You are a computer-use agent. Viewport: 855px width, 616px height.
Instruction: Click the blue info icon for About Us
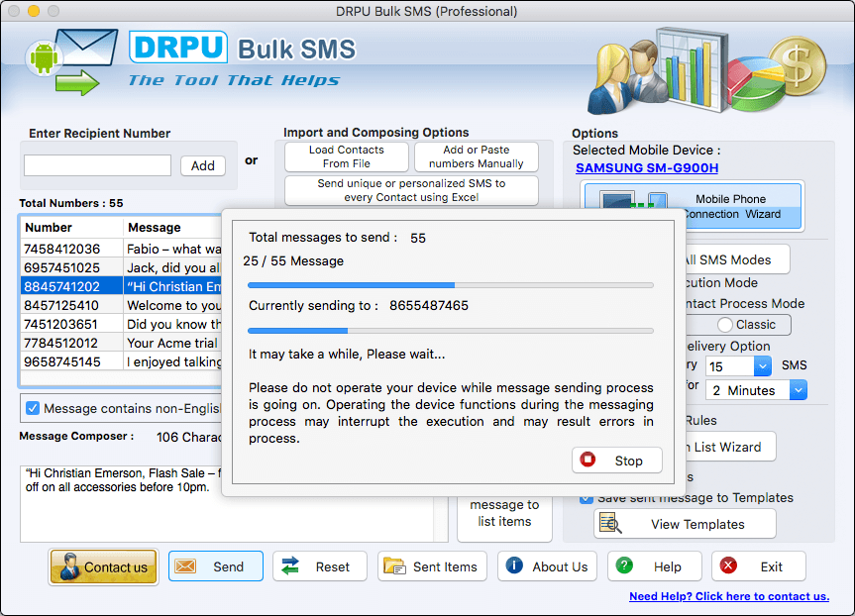pos(513,565)
